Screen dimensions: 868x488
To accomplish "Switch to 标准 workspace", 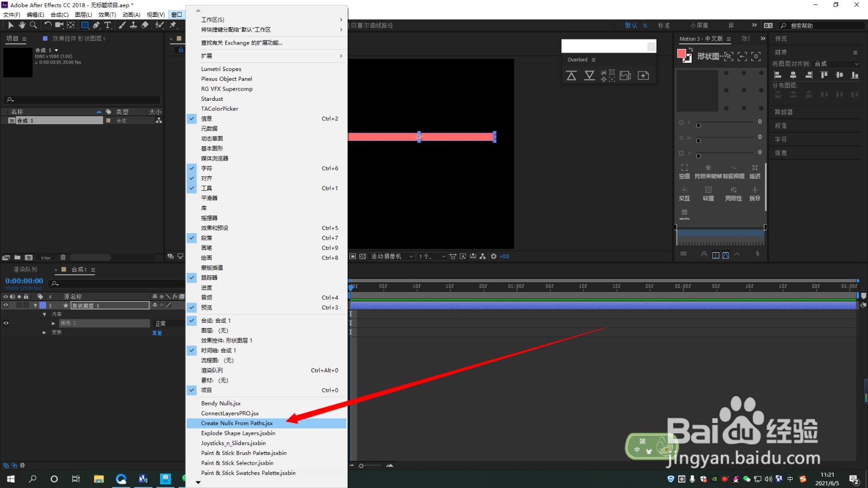I will [664, 25].
